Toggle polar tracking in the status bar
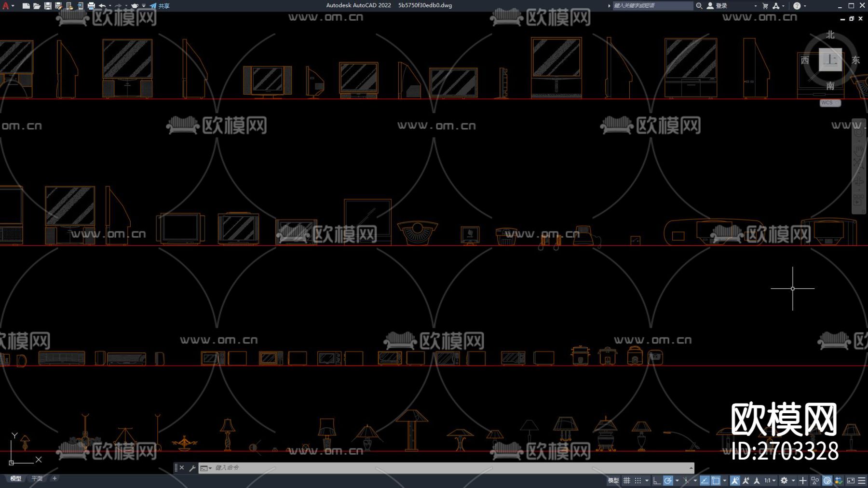 point(668,480)
